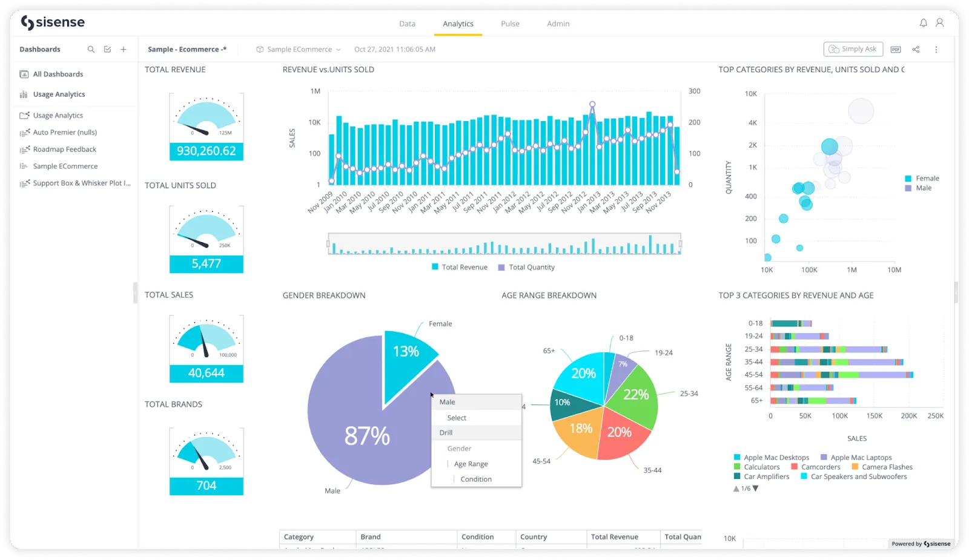Screen dimensions: 969x560
Task: Click the Sisense logo
Action: click(53, 23)
